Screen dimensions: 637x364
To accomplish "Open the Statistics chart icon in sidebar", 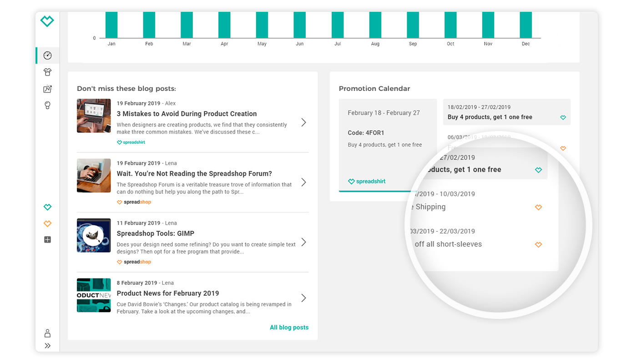I will pyautogui.click(x=47, y=89).
